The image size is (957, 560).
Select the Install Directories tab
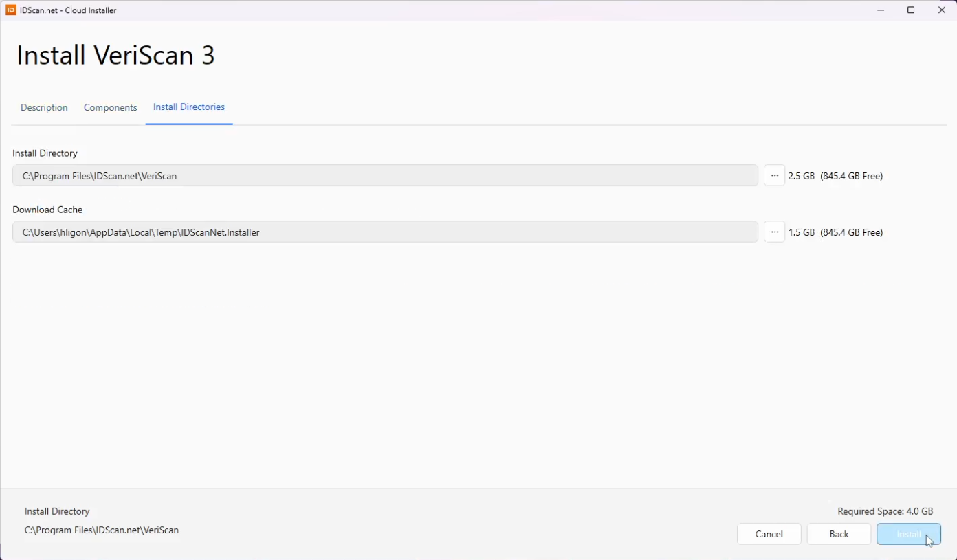tap(189, 107)
